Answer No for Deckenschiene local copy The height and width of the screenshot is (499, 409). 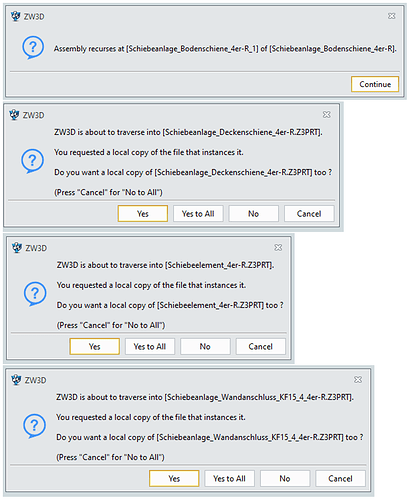pos(253,213)
